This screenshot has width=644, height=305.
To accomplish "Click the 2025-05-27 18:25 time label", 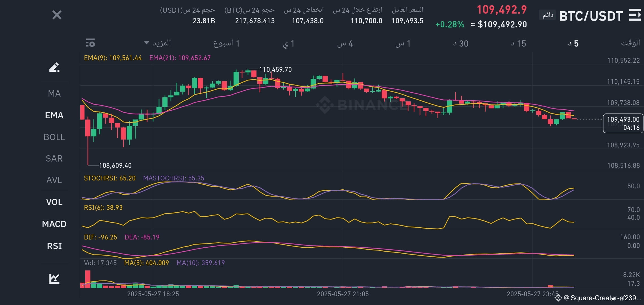I will tap(153, 294).
